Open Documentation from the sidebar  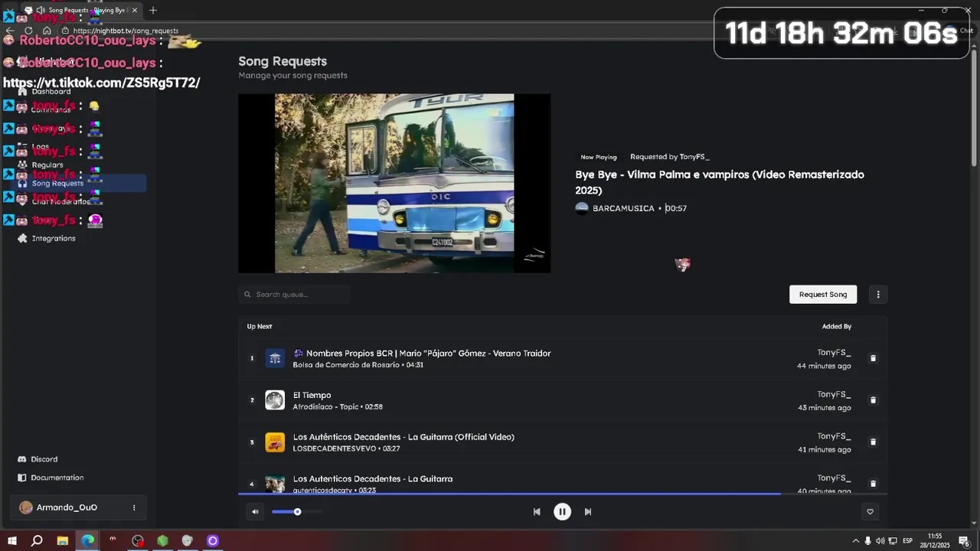(x=57, y=478)
